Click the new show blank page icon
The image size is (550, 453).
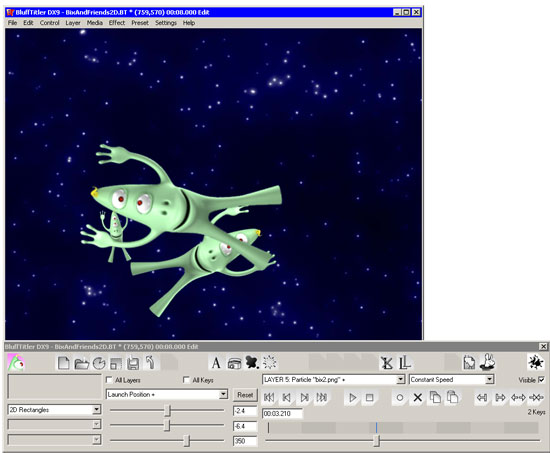(63, 363)
